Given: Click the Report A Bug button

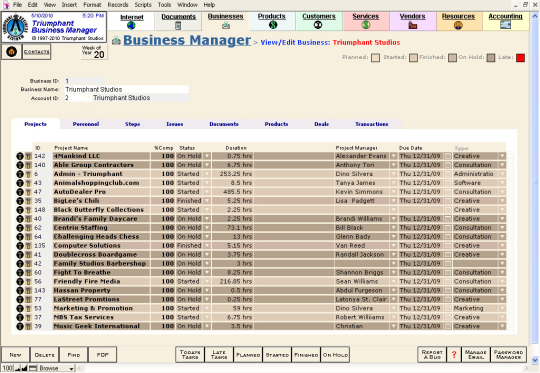Looking at the screenshot, I should tap(432, 354).
